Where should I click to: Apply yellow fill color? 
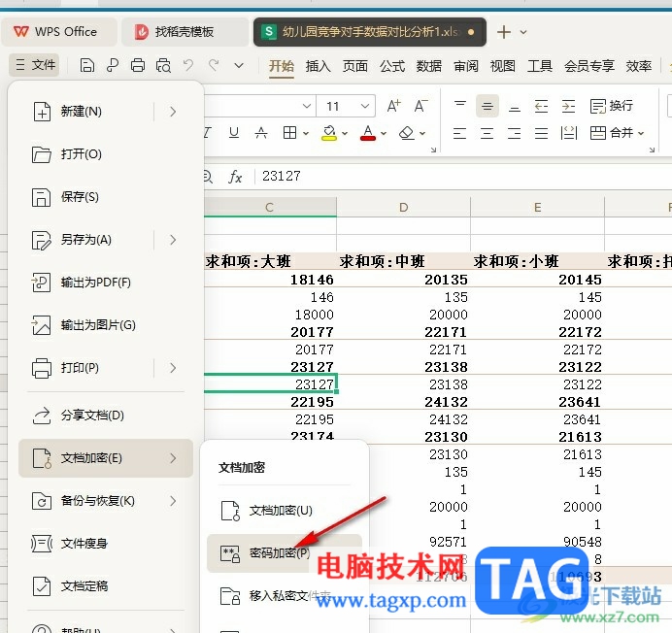[328, 133]
